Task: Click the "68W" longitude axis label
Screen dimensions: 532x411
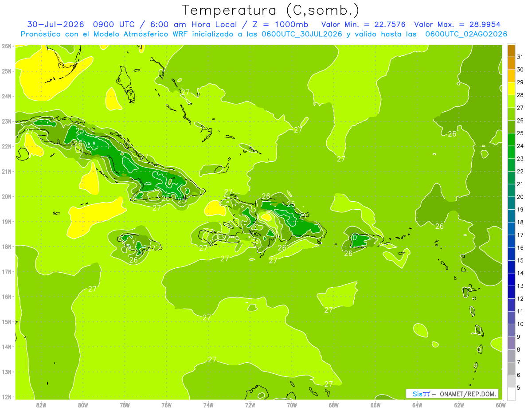Action: coord(334,405)
